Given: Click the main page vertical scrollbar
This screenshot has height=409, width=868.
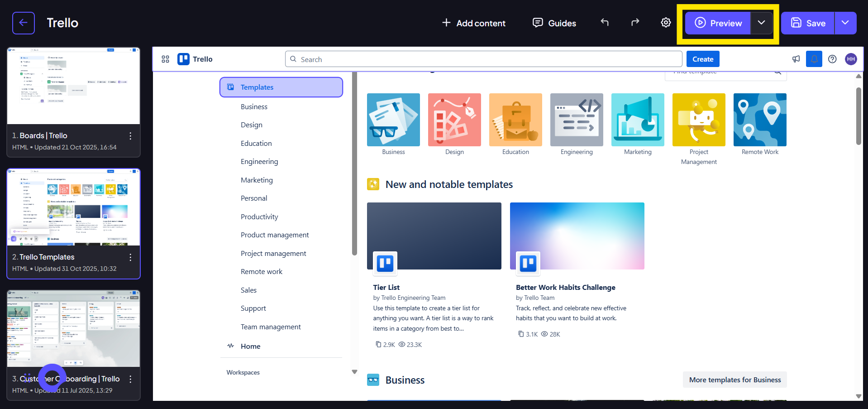Looking at the screenshot, I should pyautogui.click(x=858, y=116).
